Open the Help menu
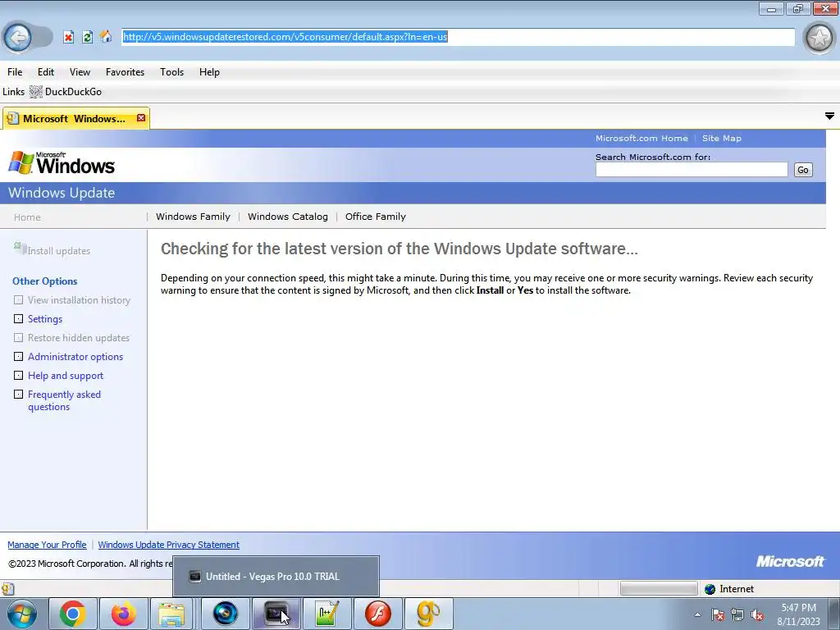Viewport: 840px width, 630px height. (x=209, y=72)
